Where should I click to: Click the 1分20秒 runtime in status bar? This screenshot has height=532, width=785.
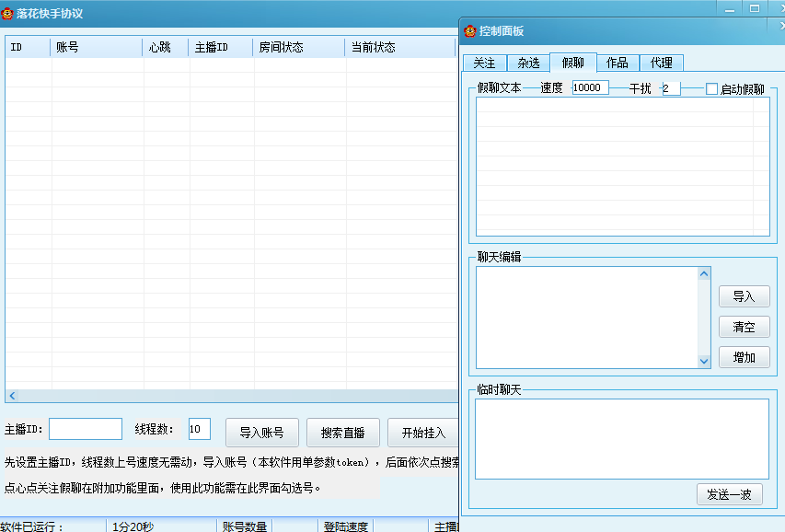(133, 526)
